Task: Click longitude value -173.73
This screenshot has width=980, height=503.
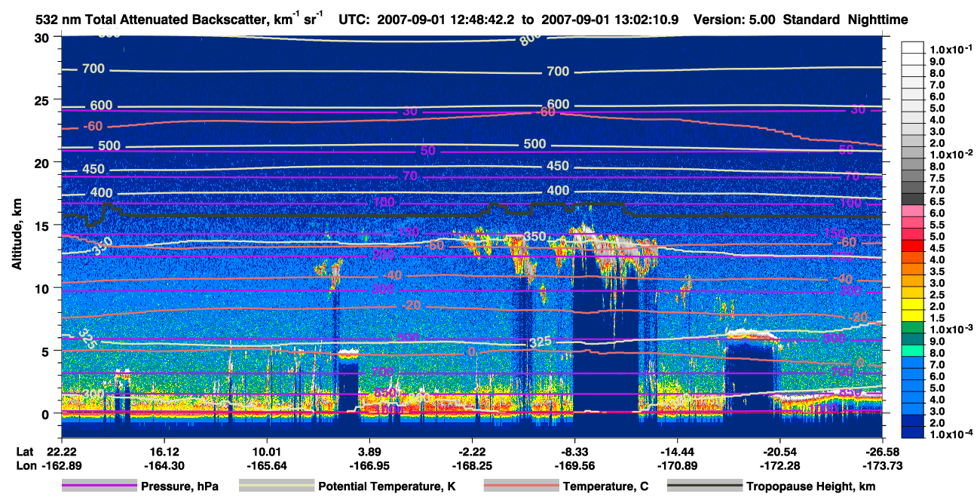Action: [882, 465]
